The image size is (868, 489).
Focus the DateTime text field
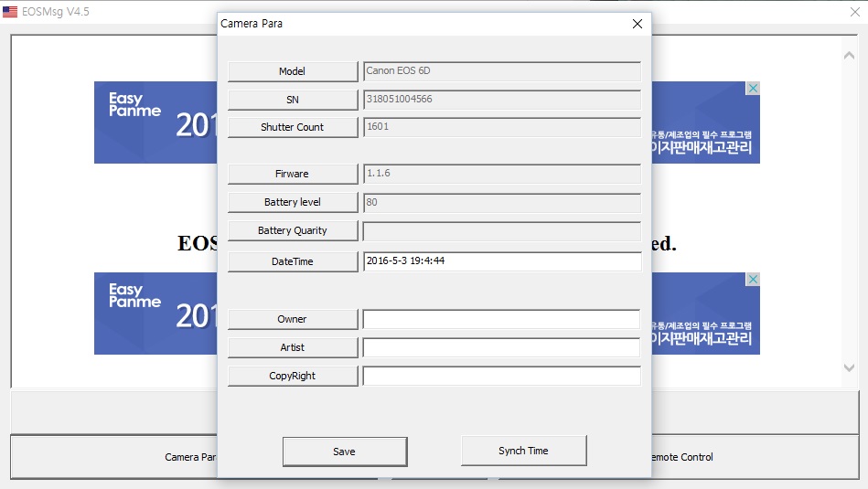coord(501,261)
